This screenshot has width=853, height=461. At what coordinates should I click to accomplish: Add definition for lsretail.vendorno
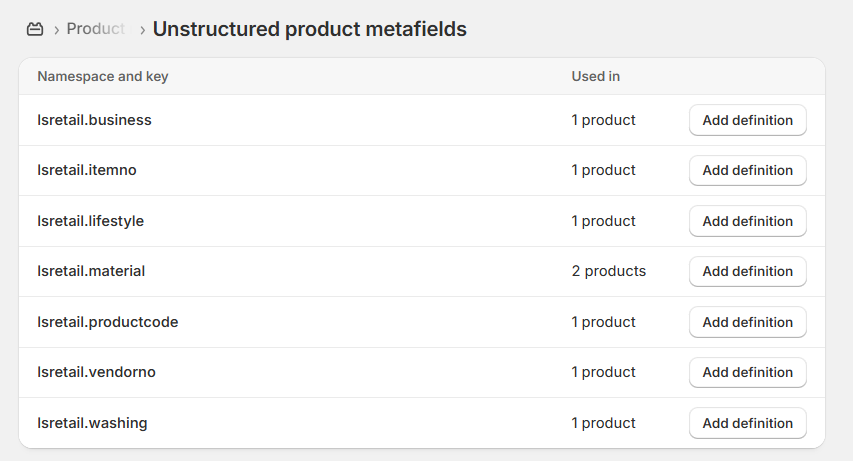click(x=747, y=372)
